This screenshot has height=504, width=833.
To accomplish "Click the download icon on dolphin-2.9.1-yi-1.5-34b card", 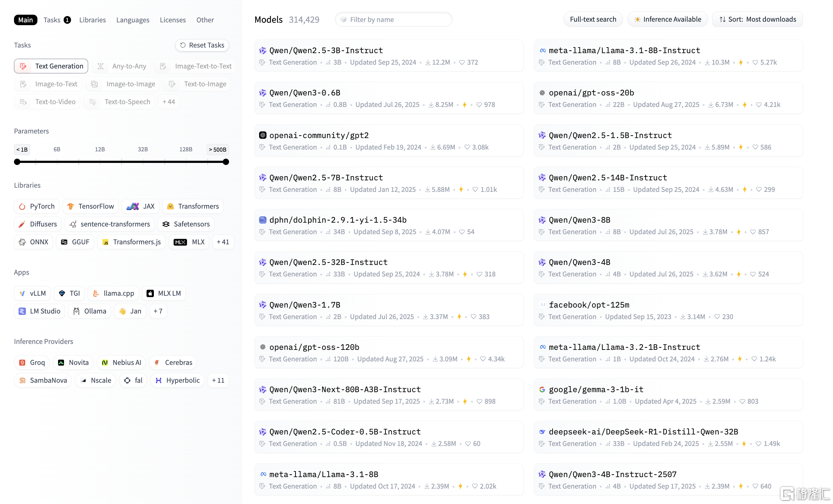I will [x=428, y=232].
